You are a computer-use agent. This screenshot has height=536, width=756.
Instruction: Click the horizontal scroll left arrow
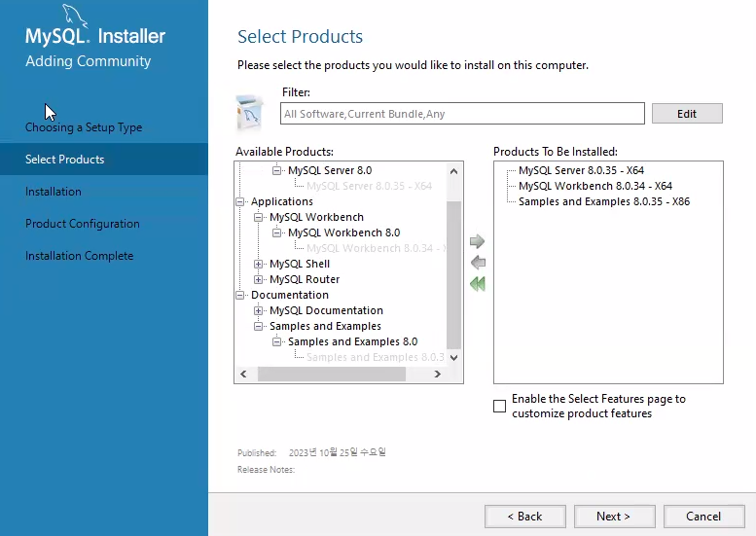tap(243, 375)
